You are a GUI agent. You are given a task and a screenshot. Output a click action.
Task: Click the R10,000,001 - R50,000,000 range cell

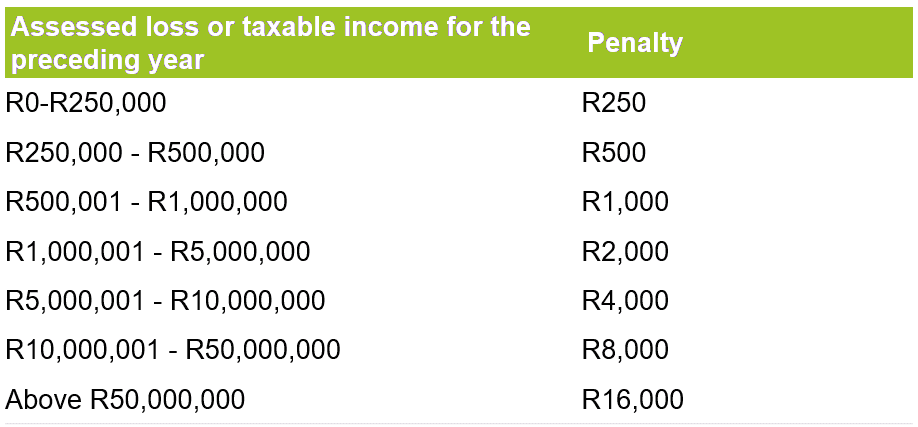173,350
